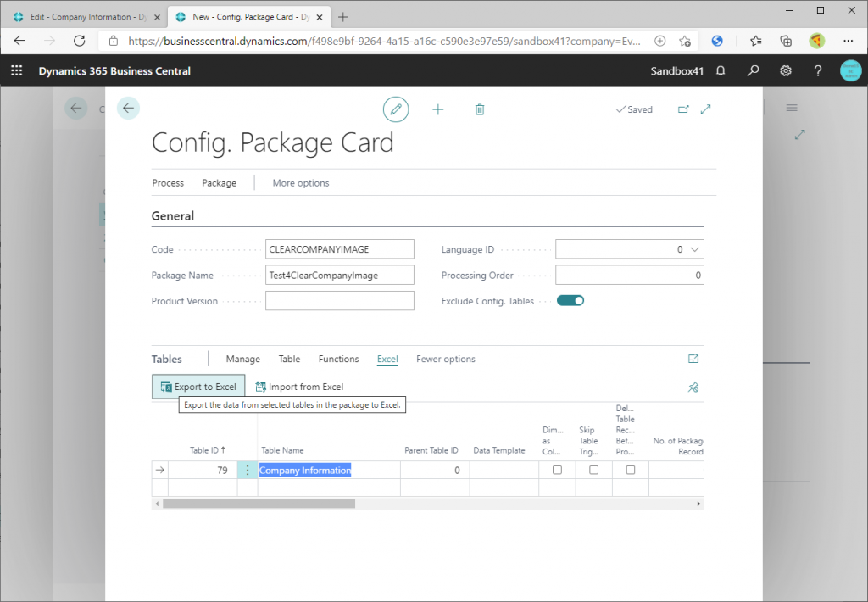Open the Manage tab in Tables

coord(243,359)
